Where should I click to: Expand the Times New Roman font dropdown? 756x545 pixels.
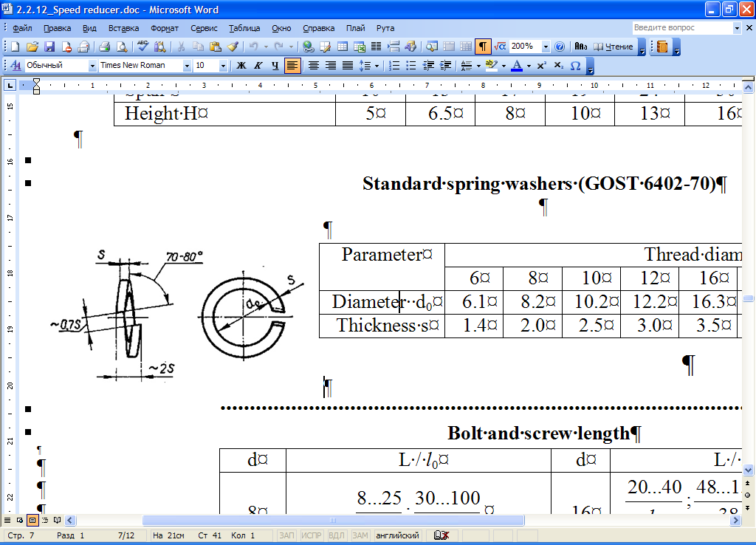tap(187, 66)
